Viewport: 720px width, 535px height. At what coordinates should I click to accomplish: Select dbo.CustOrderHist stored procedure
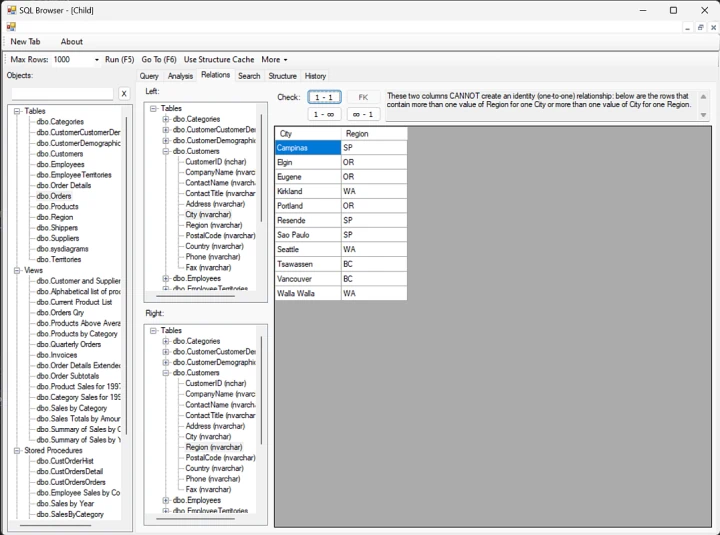(65, 461)
